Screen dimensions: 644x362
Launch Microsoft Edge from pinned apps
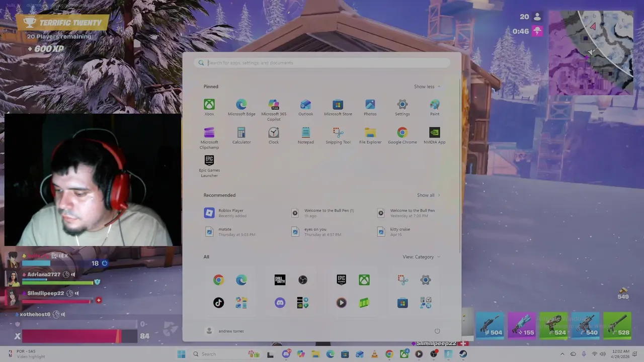(242, 108)
